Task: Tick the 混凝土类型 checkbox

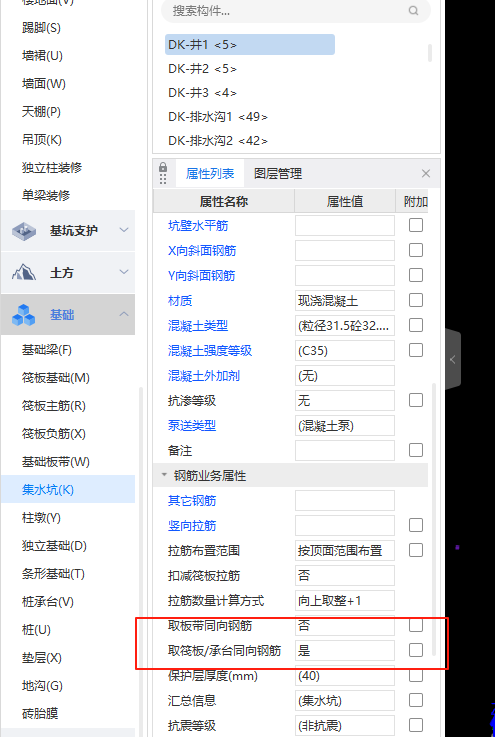Action: tap(416, 325)
